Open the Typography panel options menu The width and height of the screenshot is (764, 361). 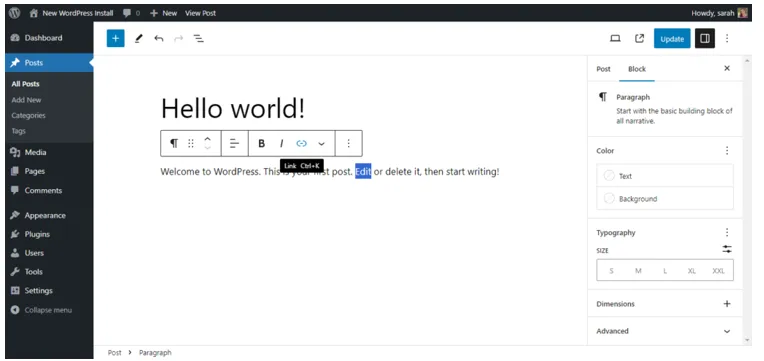click(727, 232)
